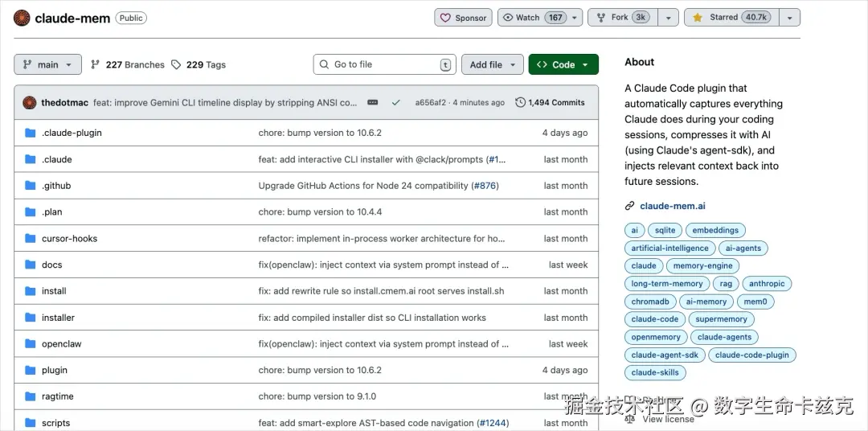Open pull request #1244 link
868x431 pixels.
point(493,423)
